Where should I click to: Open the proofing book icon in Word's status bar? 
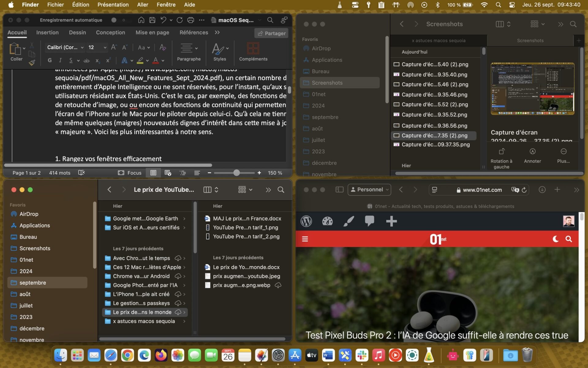click(81, 173)
